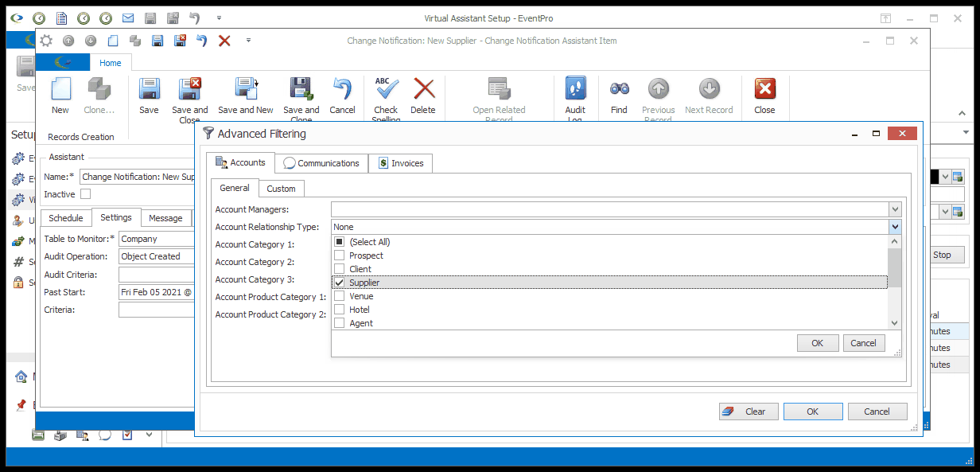Select the General sub-tab
The image size is (980, 472).
[235, 188]
